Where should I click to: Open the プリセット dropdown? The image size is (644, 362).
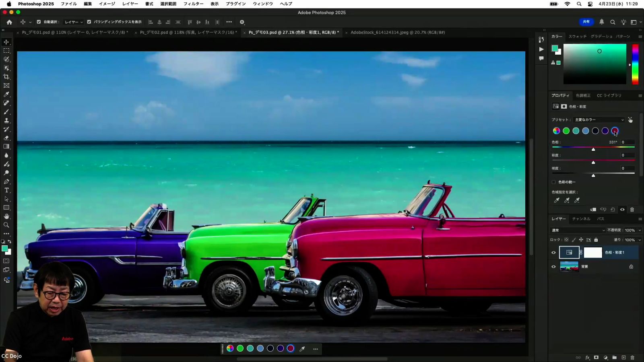[599, 120]
